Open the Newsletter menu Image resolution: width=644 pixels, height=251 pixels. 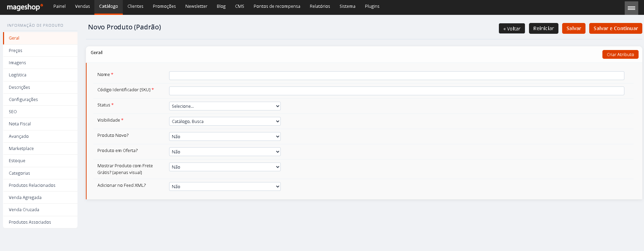pos(196,6)
